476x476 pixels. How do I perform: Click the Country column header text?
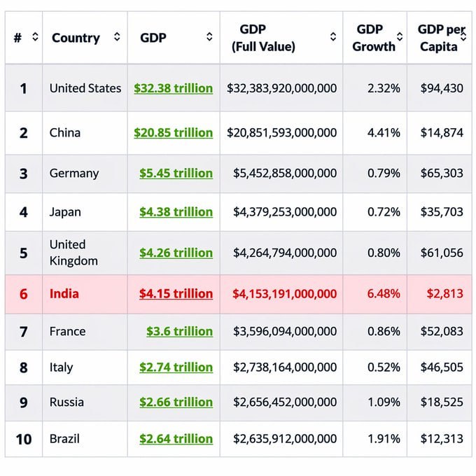tap(76, 38)
